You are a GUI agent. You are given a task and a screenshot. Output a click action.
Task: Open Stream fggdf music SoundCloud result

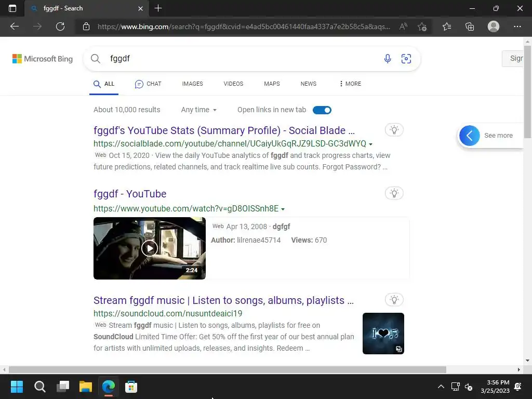[x=223, y=301]
